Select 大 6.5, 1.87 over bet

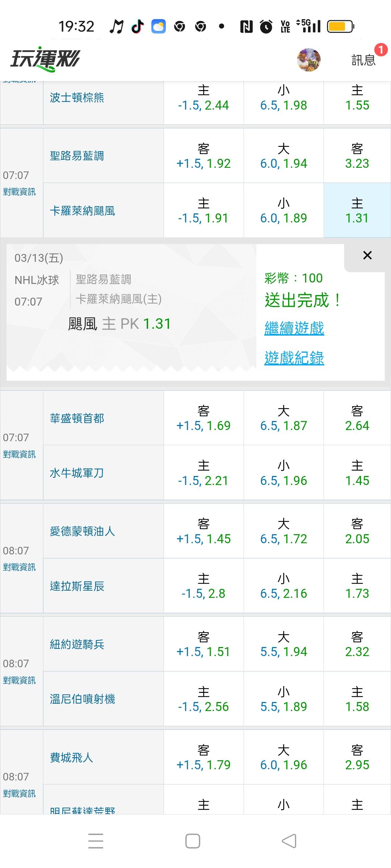[x=283, y=418]
